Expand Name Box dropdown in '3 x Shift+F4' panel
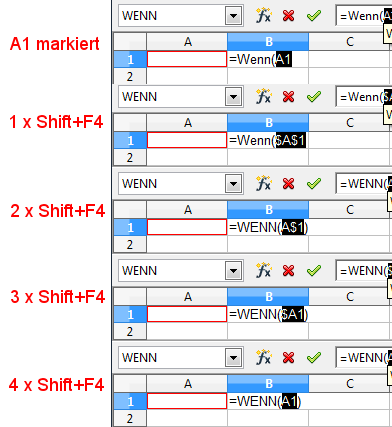 (233, 271)
